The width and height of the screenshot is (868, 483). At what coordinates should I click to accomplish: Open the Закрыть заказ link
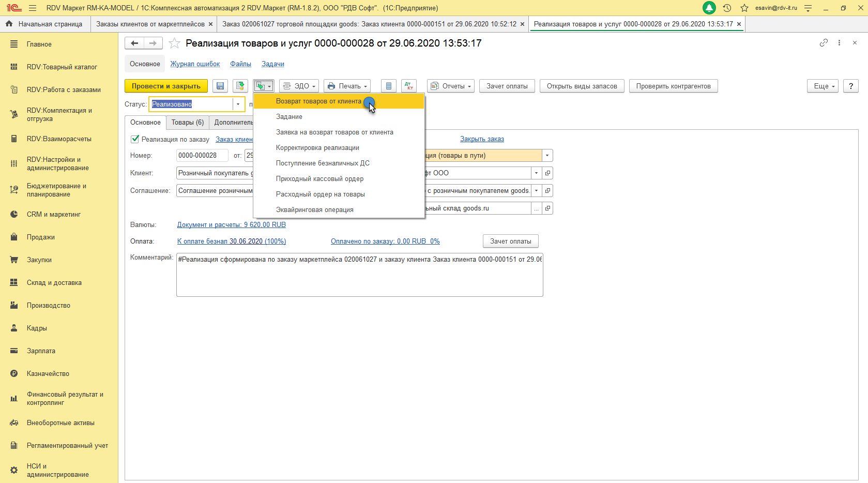[482, 139]
